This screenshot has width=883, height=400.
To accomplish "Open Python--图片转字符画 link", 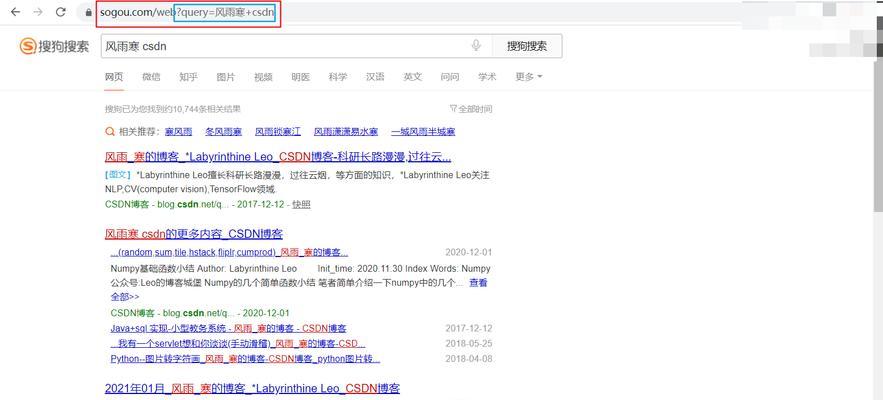I will [245, 359].
